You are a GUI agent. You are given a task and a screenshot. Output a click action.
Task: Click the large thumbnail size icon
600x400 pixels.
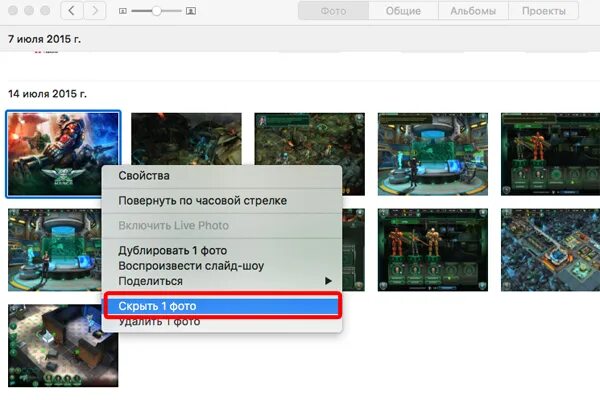(191, 11)
